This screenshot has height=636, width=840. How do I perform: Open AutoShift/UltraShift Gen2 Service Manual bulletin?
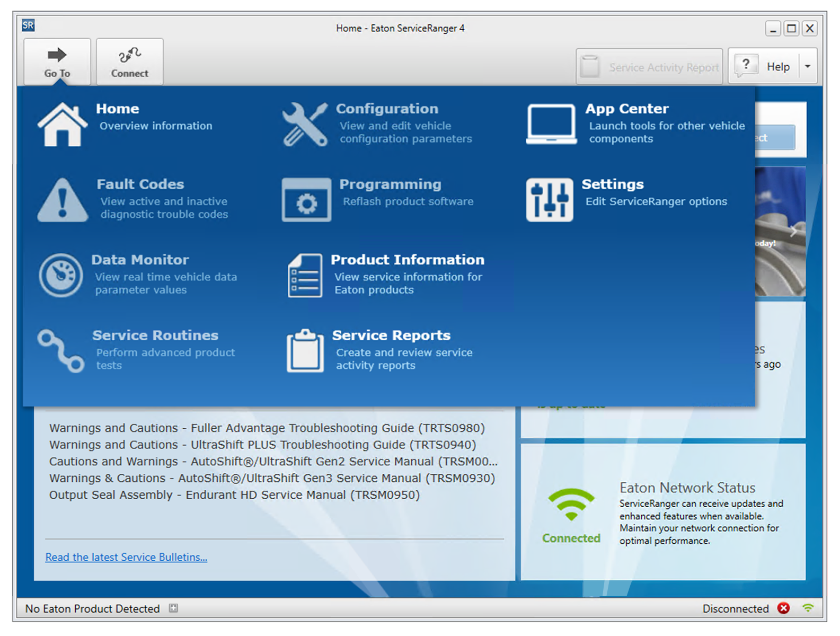pos(273,461)
